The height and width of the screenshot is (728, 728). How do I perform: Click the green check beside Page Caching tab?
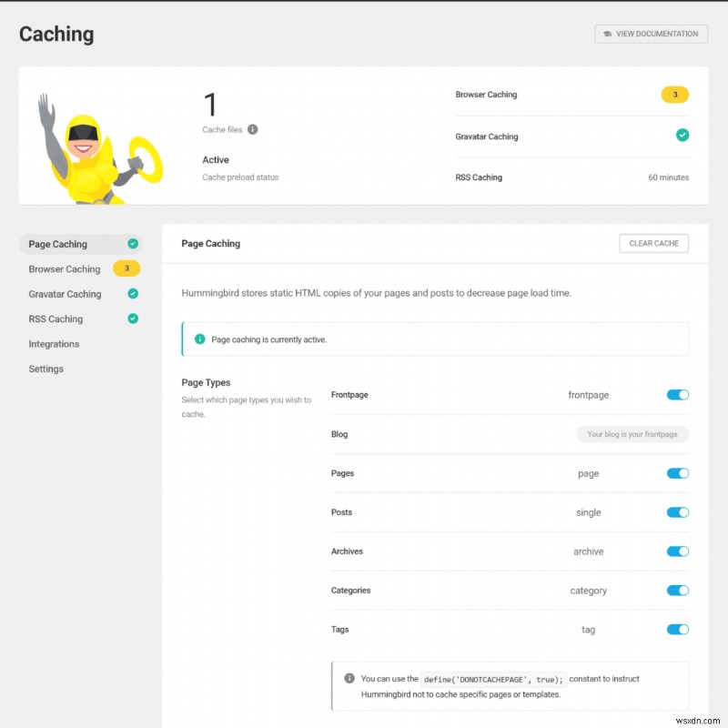[133, 244]
